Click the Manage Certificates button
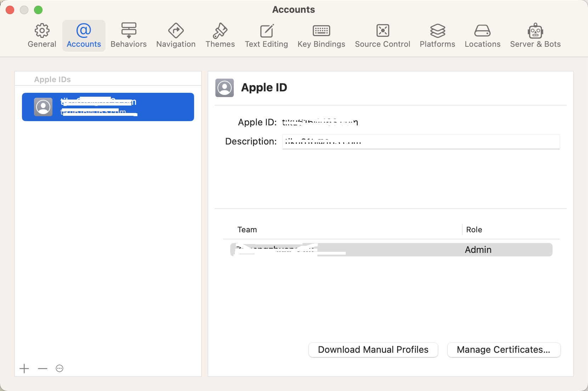 [504, 350]
